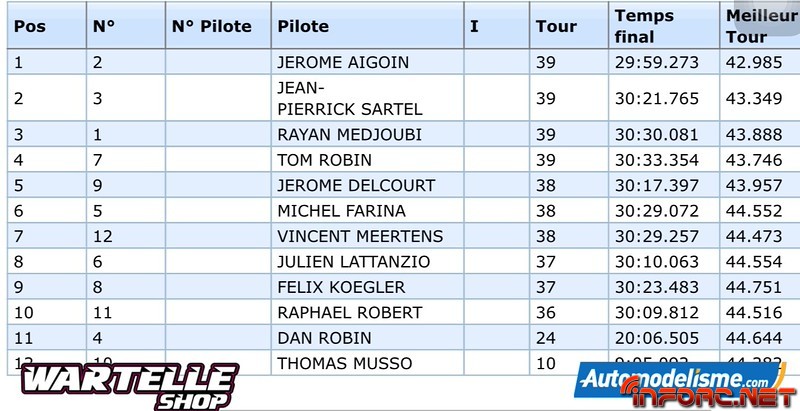Click on RAYAN MEDJOUBI row name
Image resolution: width=800 pixels, height=411 pixels.
point(347,135)
